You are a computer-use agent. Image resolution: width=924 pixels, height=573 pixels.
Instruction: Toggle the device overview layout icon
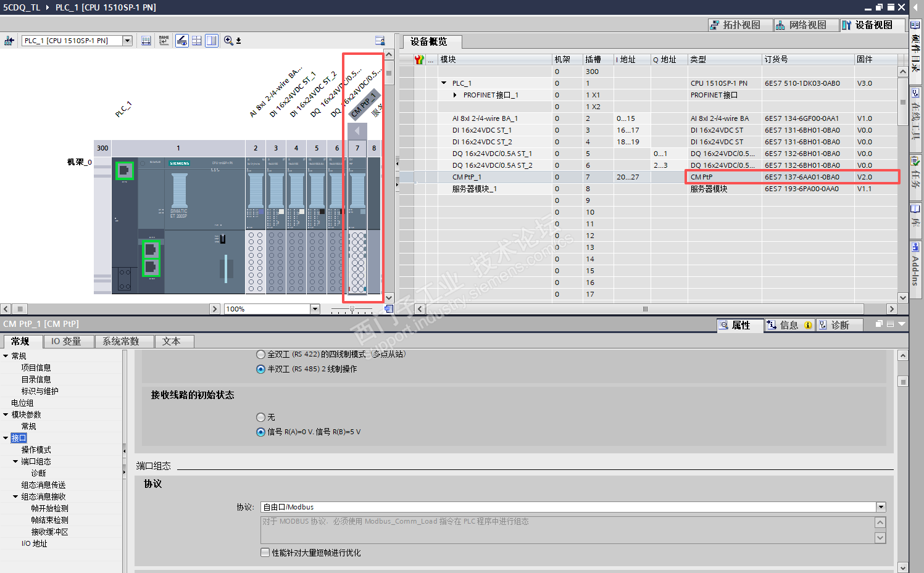212,41
